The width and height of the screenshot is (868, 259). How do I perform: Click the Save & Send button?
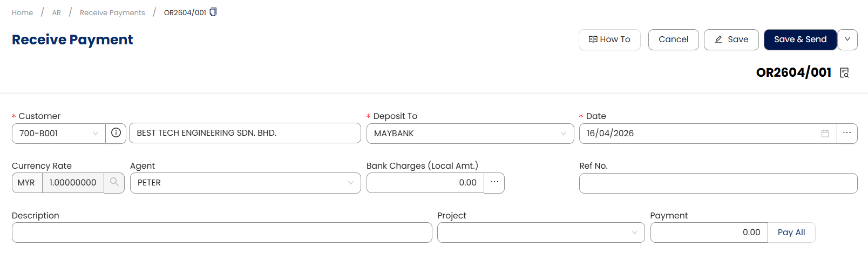click(800, 39)
